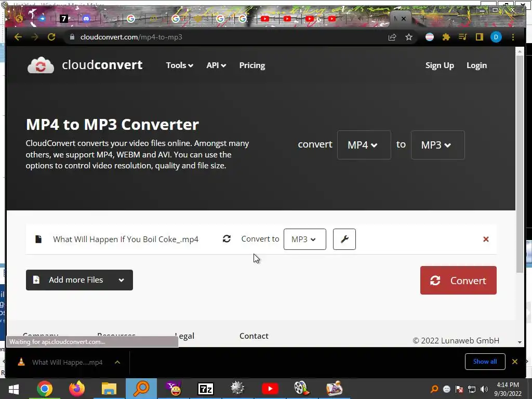Toggle the browser side panel icon
The width and height of the screenshot is (532, 399).
tap(479, 37)
